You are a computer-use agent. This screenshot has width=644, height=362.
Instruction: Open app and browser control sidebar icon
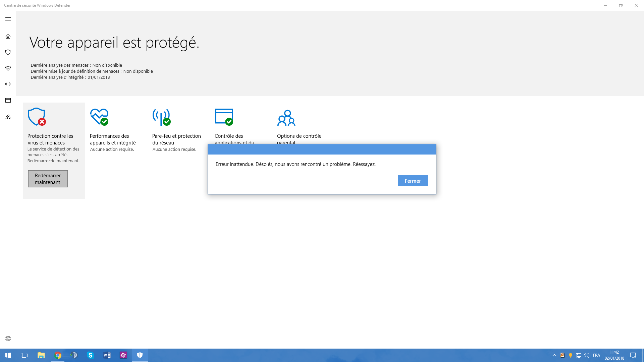coord(8,101)
